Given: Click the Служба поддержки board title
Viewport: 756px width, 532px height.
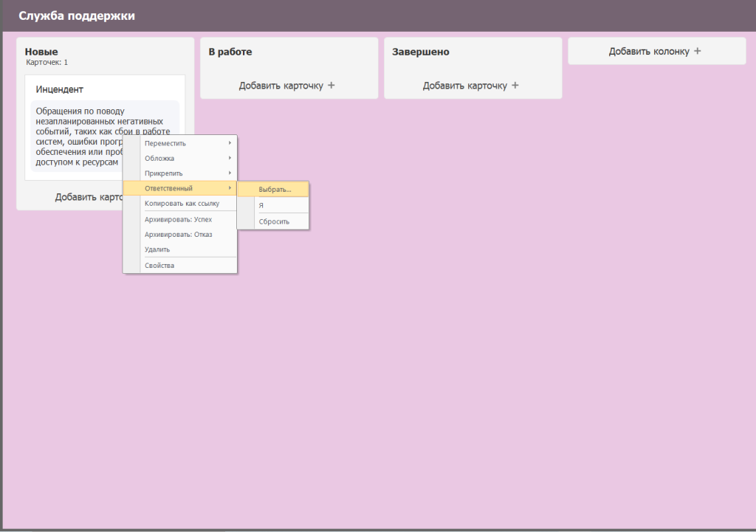Looking at the screenshot, I should click(77, 15).
